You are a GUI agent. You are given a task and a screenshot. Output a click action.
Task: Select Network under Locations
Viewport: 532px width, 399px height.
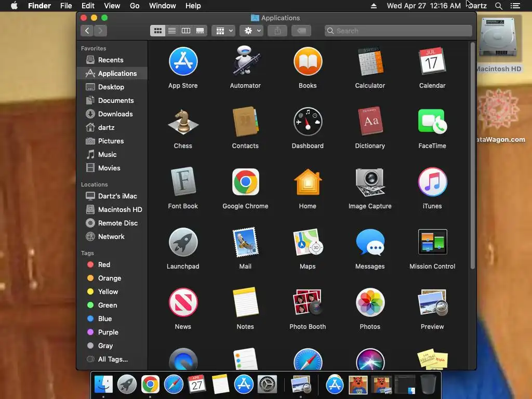tap(112, 237)
